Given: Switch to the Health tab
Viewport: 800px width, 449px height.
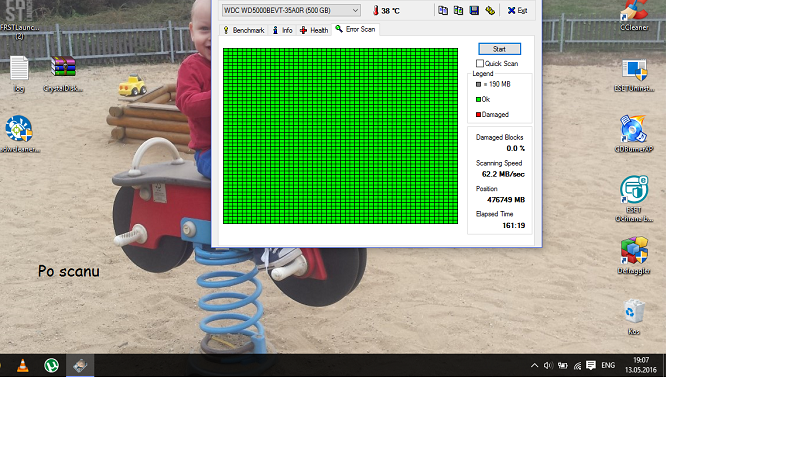Looking at the screenshot, I should (x=314, y=30).
